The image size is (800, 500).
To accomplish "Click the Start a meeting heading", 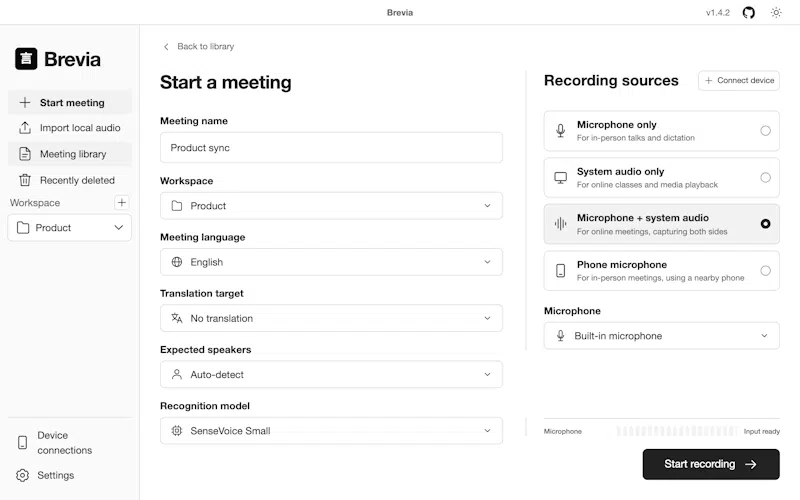I will click(x=226, y=82).
